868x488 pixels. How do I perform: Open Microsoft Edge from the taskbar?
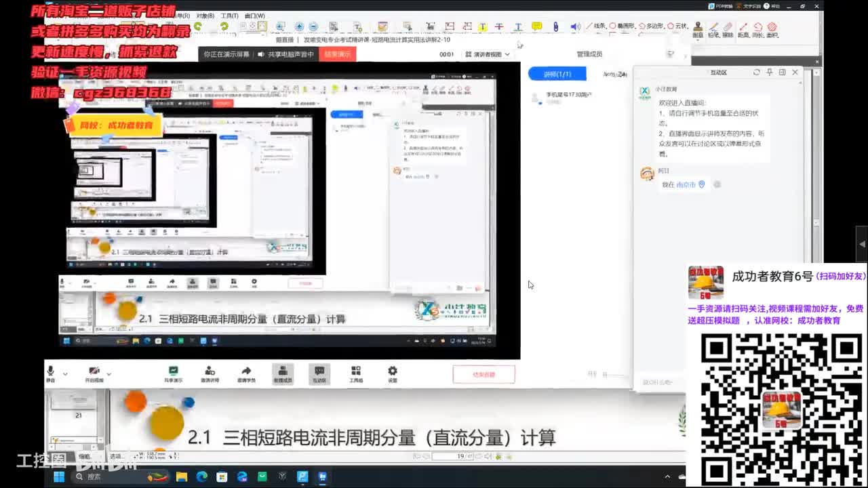tap(201, 476)
